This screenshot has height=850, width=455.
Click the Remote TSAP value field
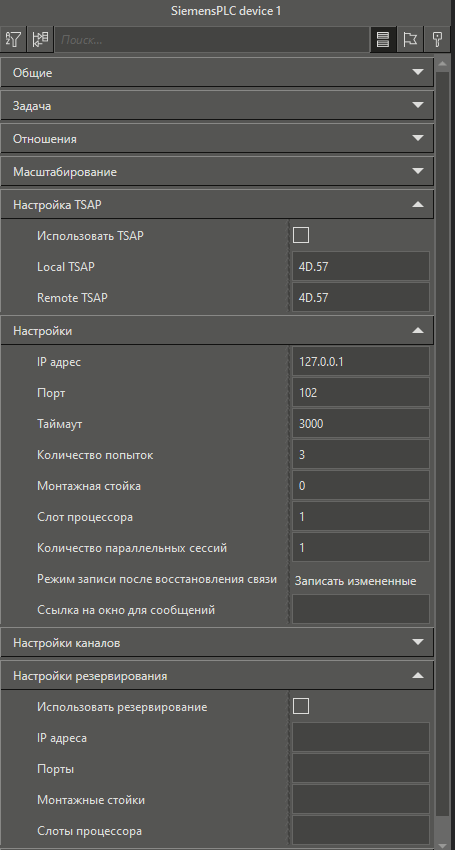(361, 297)
